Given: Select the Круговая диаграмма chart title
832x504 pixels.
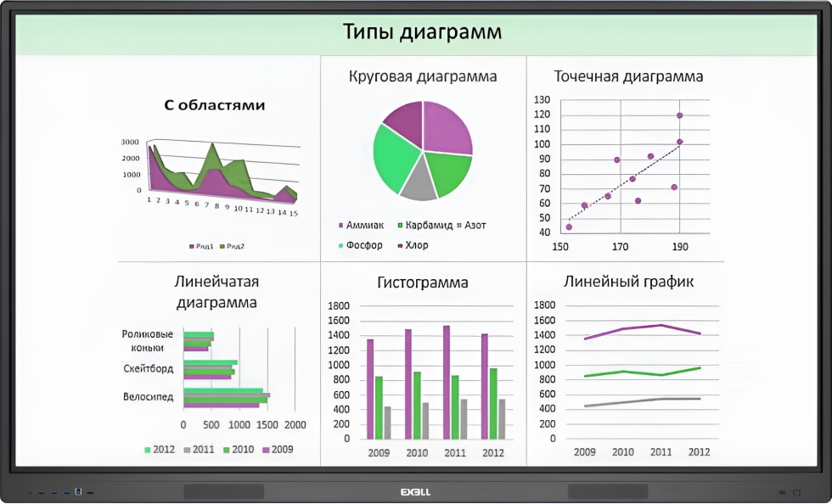Looking at the screenshot, I should point(423,76).
